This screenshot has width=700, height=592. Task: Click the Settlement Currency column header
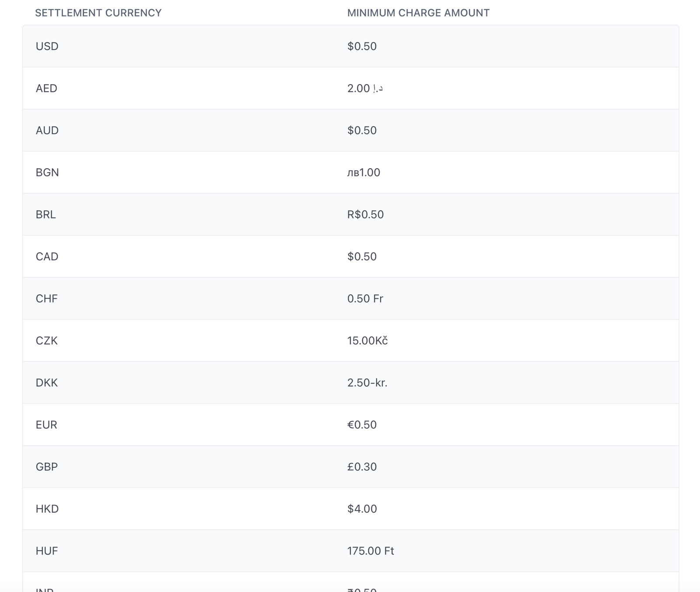(98, 13)
